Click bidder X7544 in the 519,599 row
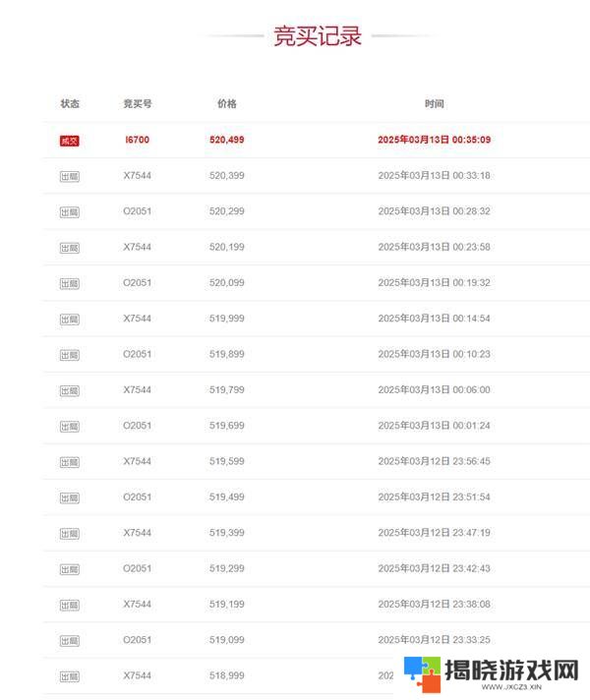 [x=137, y=461]
